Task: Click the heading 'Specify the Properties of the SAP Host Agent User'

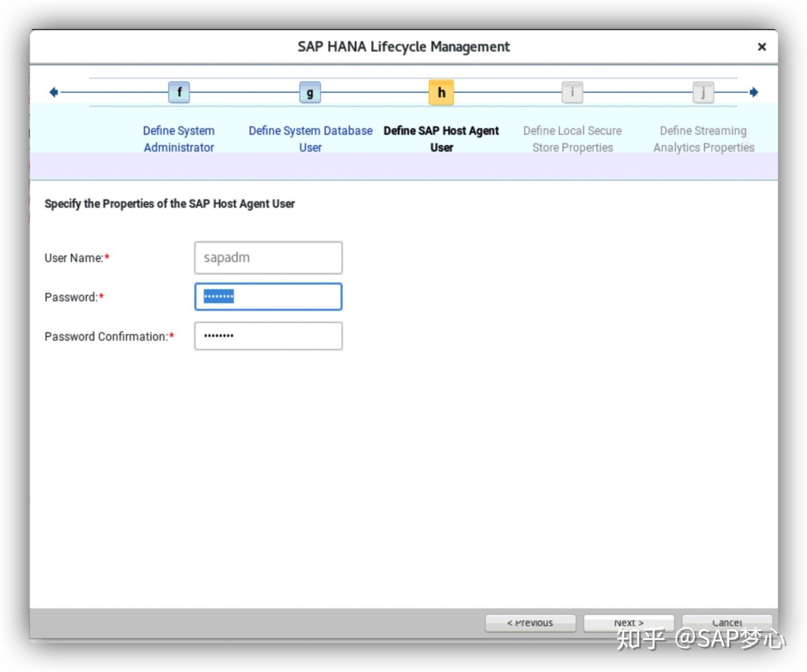Action: click(169, 204)
